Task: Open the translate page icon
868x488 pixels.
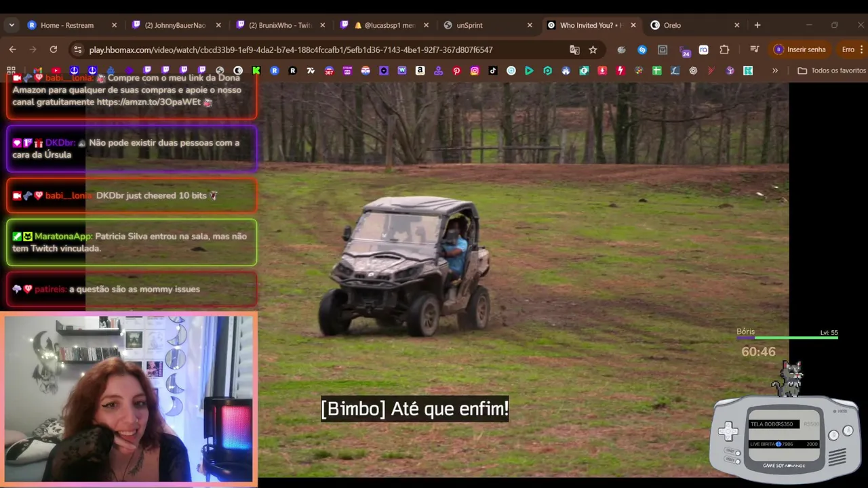Action: pyautogui.click(x=574, y=49)
